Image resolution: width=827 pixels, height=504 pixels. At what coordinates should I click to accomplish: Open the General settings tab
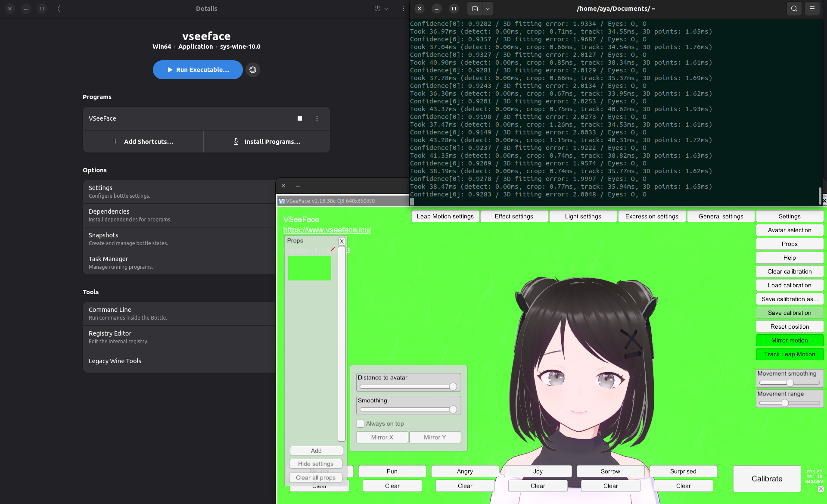721,216
